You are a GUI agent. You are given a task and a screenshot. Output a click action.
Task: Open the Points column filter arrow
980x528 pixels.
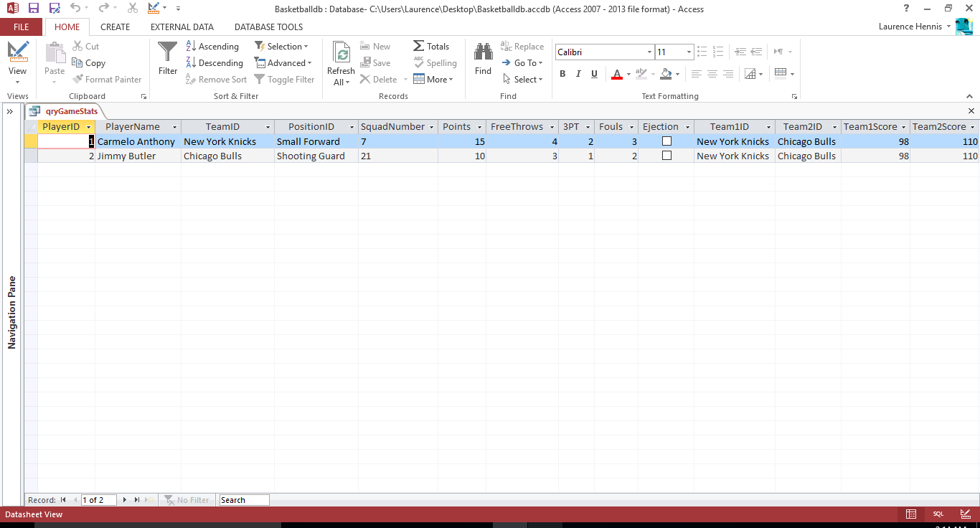coord(479,127)
